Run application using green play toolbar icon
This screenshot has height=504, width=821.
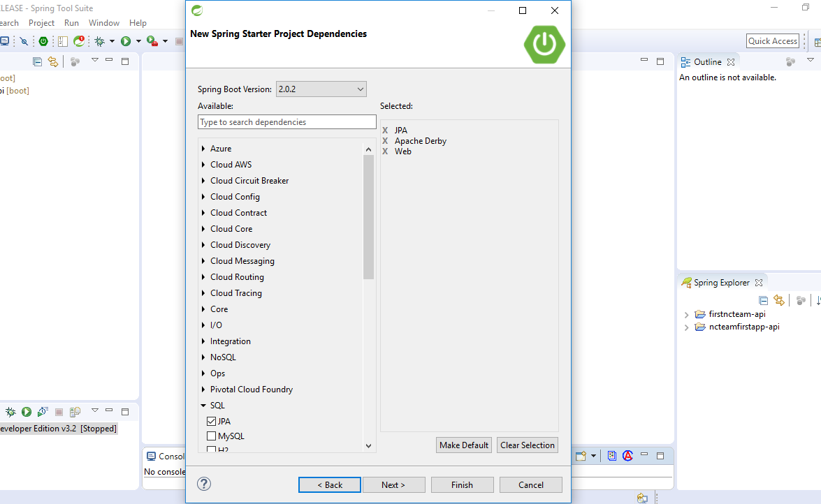pos(126,40)
